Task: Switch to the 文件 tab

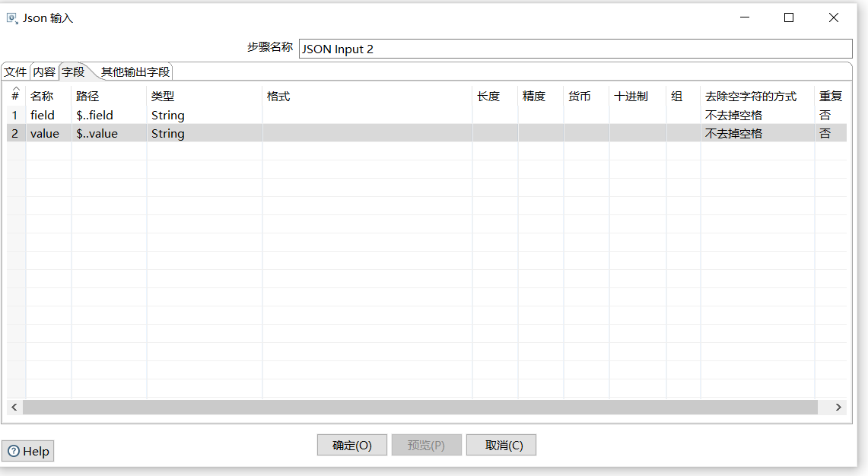Action: click(15, 72)
